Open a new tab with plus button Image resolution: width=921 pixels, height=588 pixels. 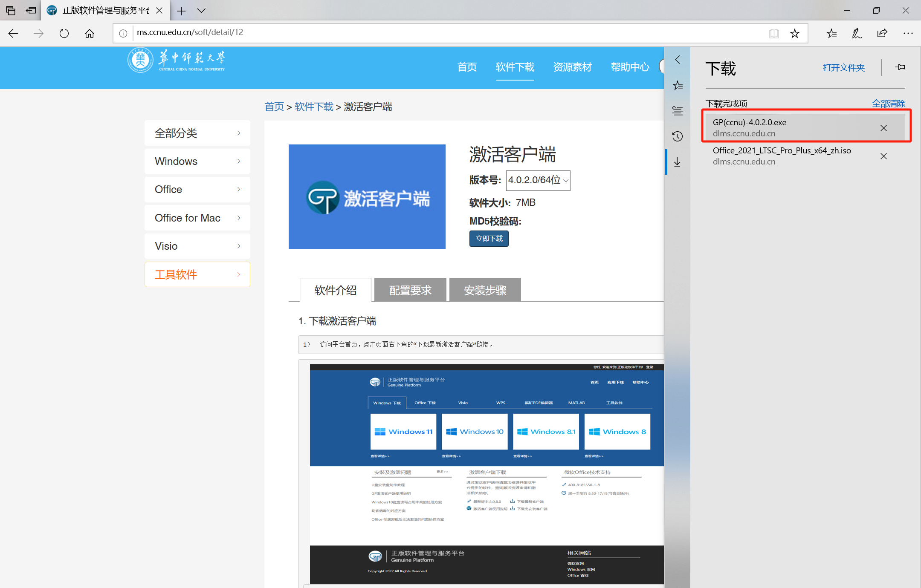181,11
